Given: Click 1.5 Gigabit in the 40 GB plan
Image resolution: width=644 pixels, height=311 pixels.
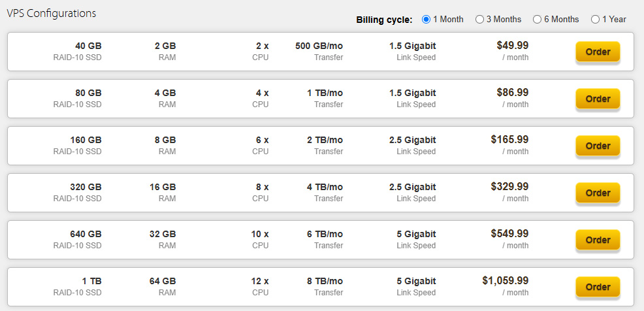Looking at the screenshot, I should coord(413,46).
